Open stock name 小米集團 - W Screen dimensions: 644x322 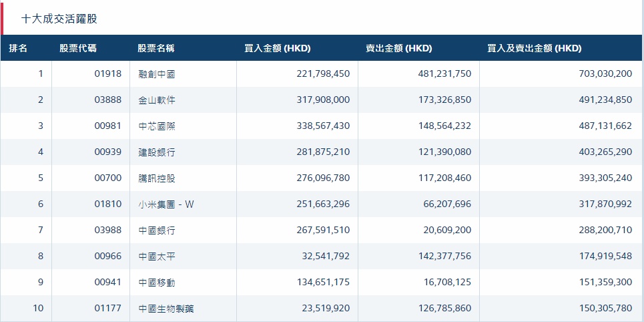[166, 204]
